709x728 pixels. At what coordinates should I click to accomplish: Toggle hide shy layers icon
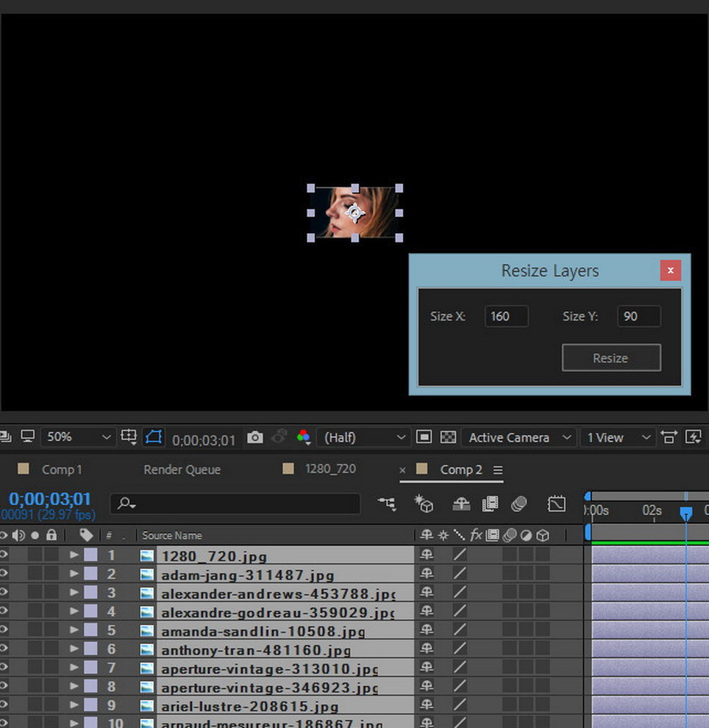click(461, 504)
